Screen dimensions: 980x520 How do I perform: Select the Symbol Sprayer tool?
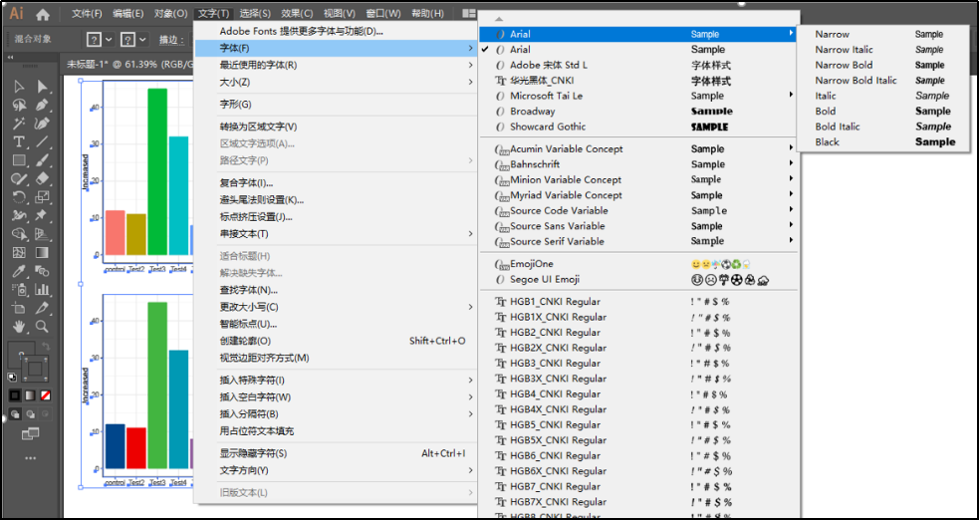point(19,289)
